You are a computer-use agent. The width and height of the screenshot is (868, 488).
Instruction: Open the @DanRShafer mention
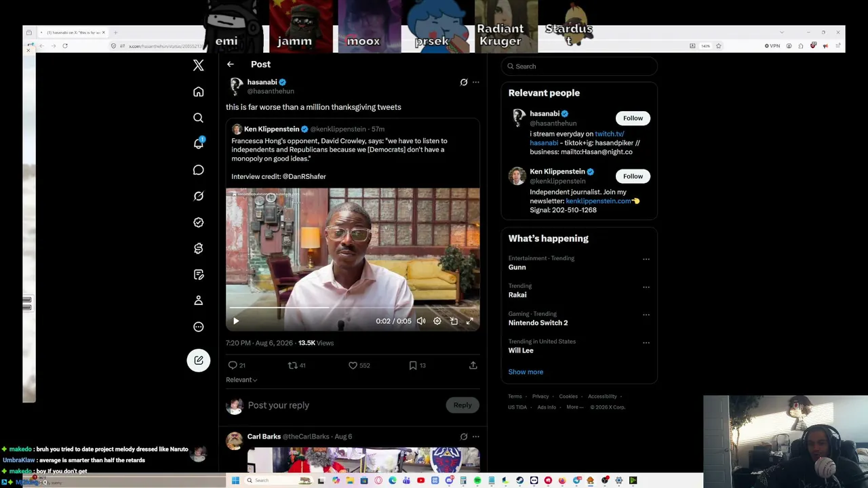click(x=304, y=176)
